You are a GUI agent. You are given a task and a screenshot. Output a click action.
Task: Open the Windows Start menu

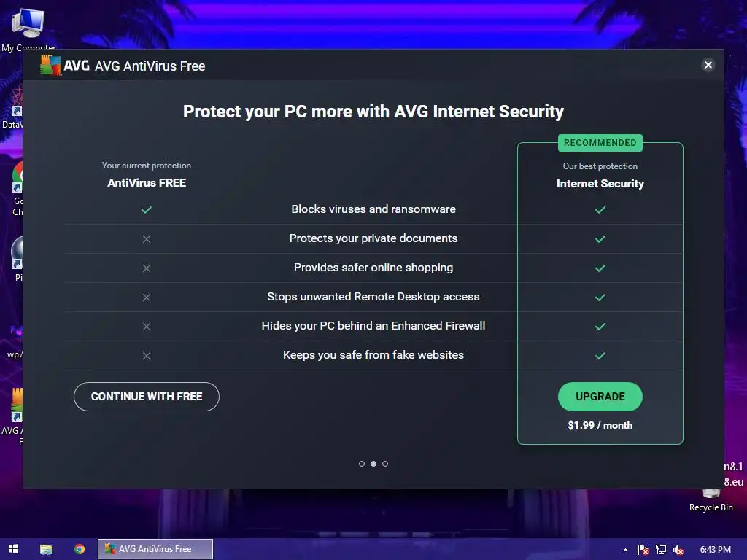tap(13, 549)
